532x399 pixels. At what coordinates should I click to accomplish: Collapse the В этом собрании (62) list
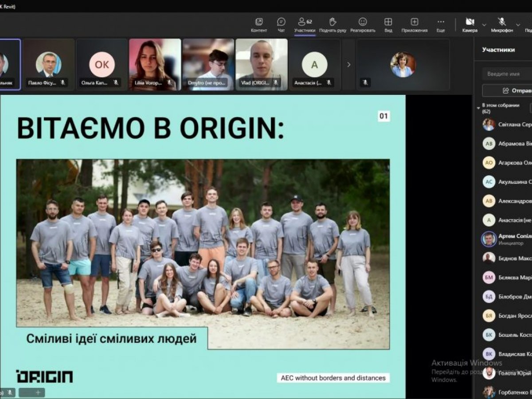click(478, 108)
